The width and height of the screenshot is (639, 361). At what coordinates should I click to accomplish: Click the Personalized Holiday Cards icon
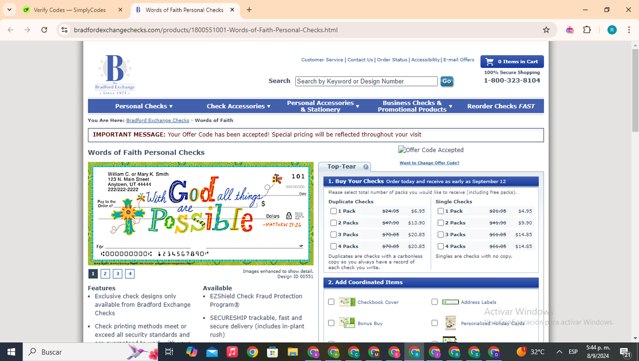click(450, 323)
